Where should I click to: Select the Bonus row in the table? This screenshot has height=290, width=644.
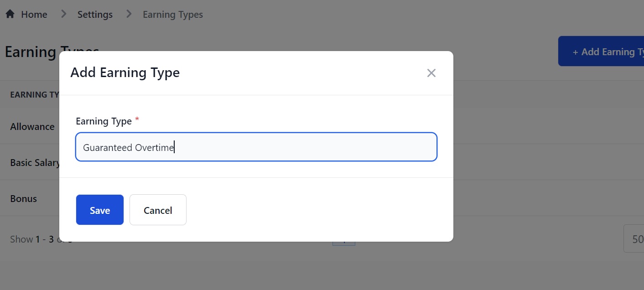pyautogui.click(x=24, y=199)
